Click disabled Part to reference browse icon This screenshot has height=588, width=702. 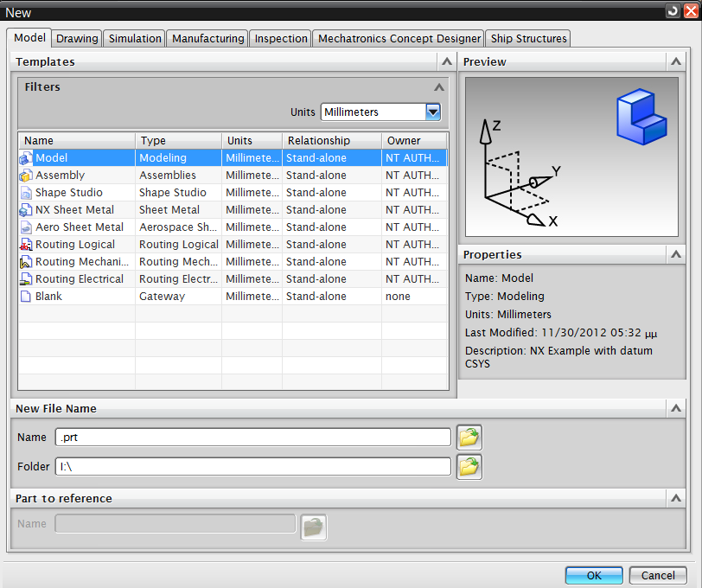pos(313,527)
